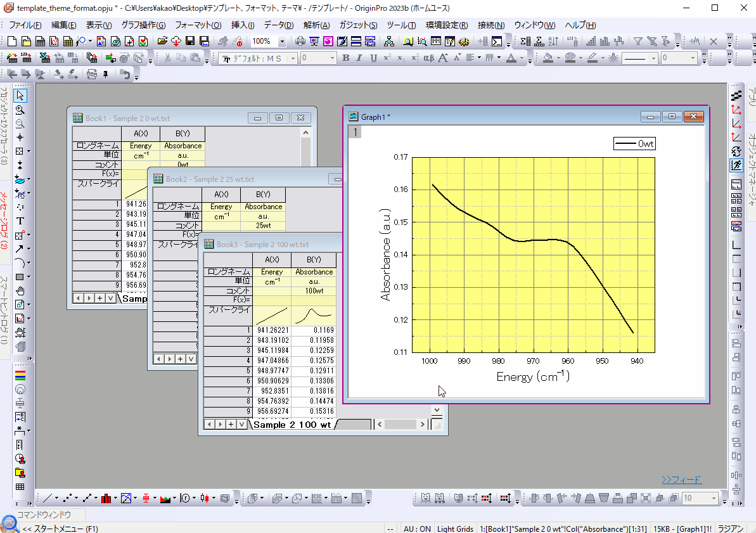Save the project with the floppy disk icon

(x=190, y=41)
